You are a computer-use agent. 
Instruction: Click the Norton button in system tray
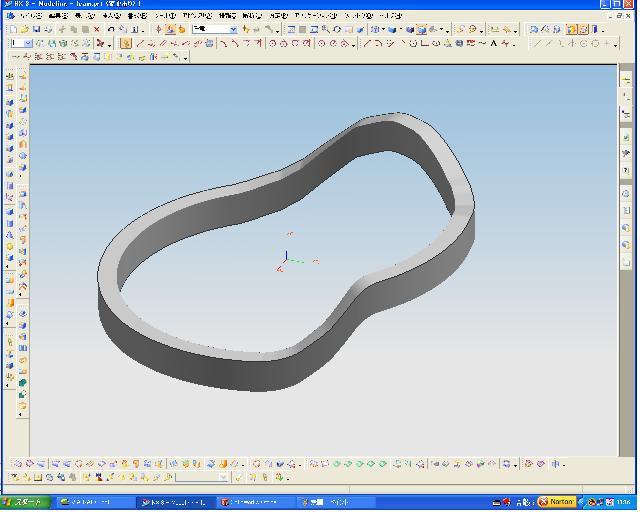click(556, 502)
